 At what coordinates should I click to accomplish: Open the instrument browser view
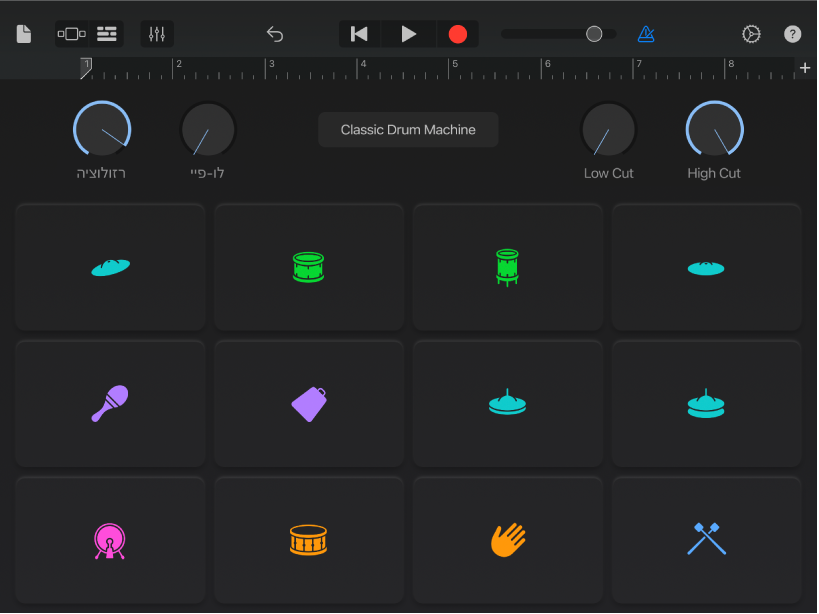[x=72, y=34]
